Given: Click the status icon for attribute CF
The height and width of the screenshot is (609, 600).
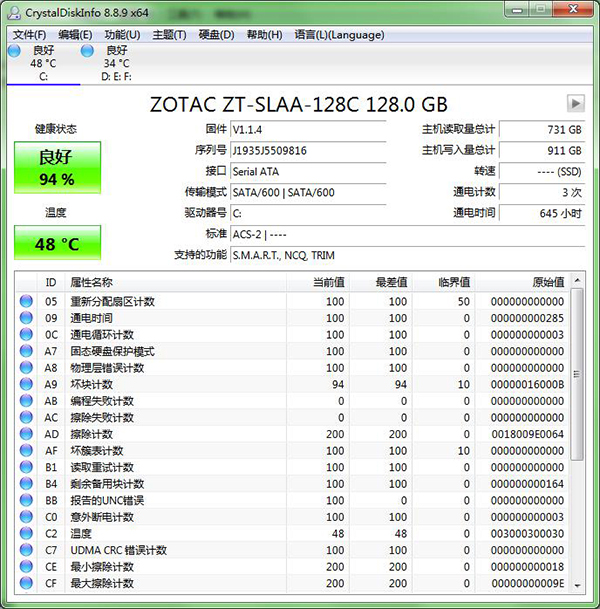Looking at the screenshot, I should [x=26, y=583].
